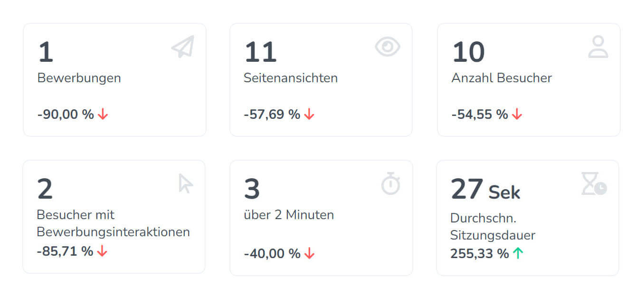This screenshot has height=298, width=644.
Task: Click the red down arrow beside -40,00 %
Action: click(309, 253)
